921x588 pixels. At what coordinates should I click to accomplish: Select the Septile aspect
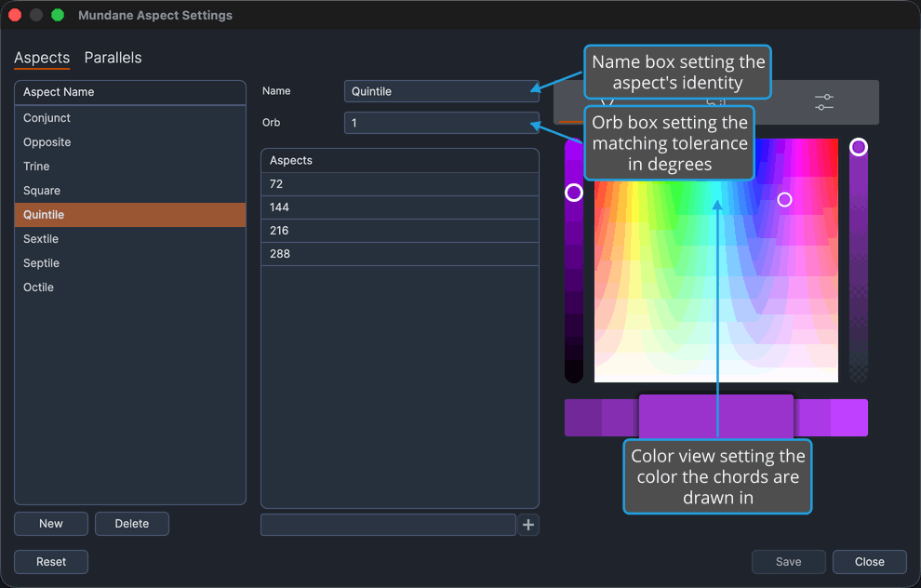[130, 263]
